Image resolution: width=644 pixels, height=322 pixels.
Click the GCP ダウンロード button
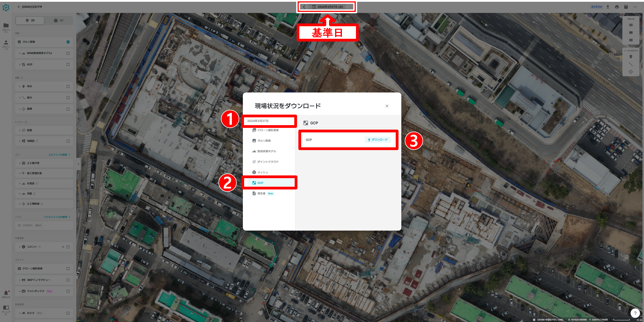[377, 140]
